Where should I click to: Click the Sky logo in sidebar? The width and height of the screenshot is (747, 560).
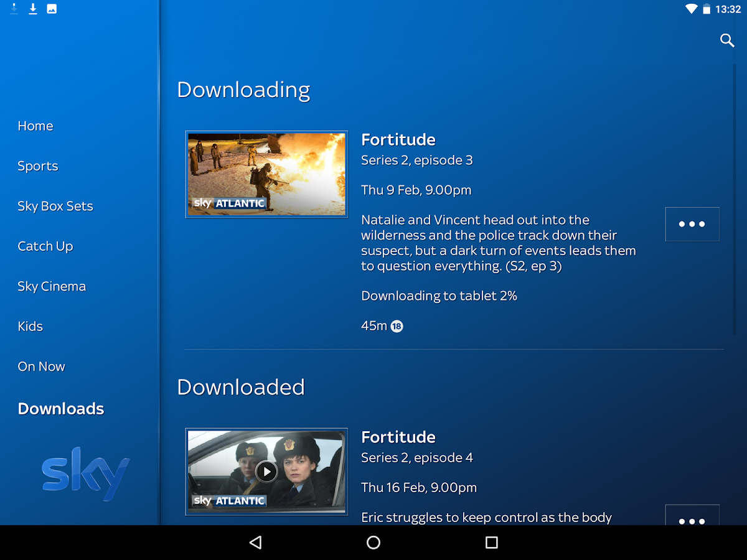86,474
